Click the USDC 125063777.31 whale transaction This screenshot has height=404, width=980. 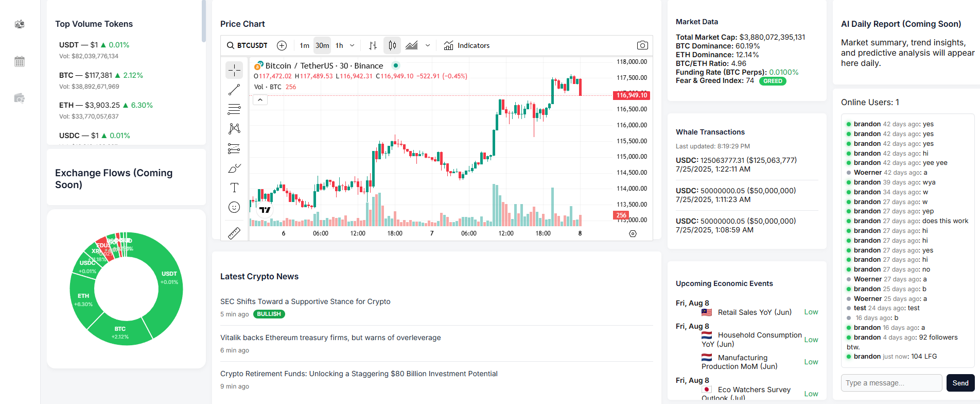click(747, 164)
